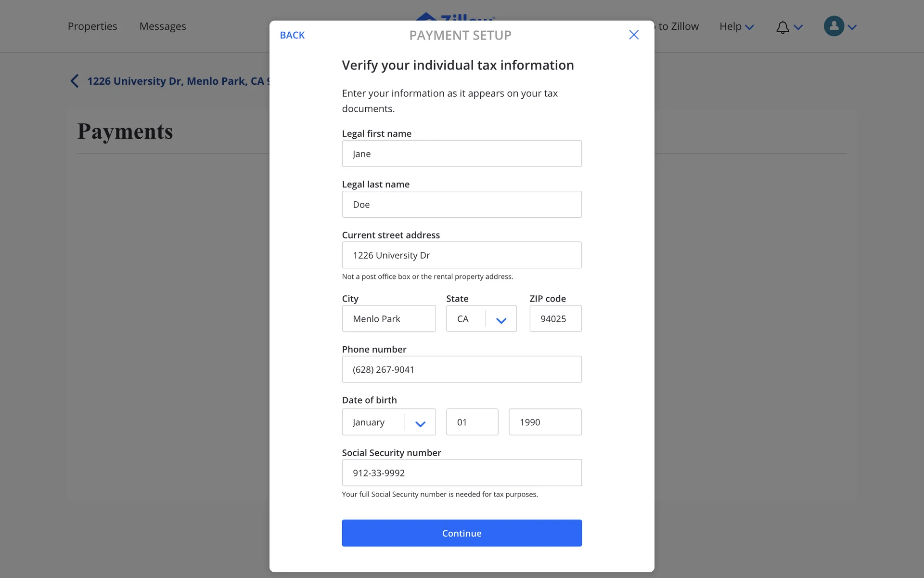924x578 pixels.
Task: Expand the chevron next to the bell
Action: pyautogui.click(x=798, y=27)
